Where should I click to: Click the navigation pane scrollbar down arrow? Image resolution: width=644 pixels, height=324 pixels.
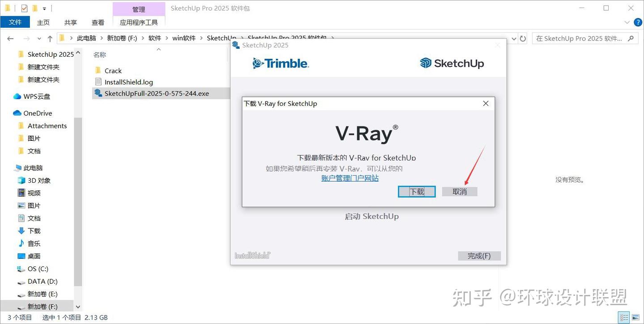coord(78,307)
